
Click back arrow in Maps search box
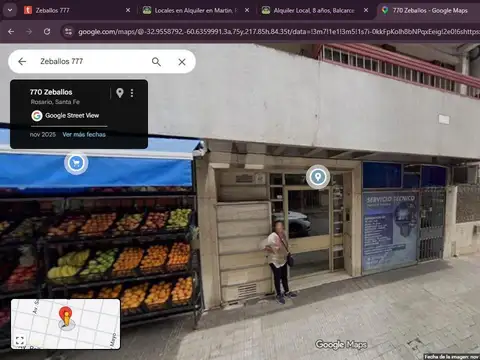(x=22, y=61)
